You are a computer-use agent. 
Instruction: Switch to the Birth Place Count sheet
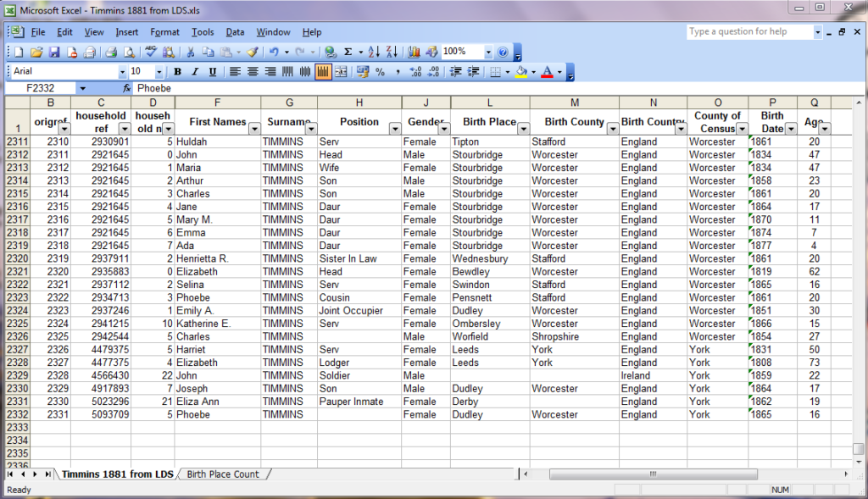[x=223, y=474]
